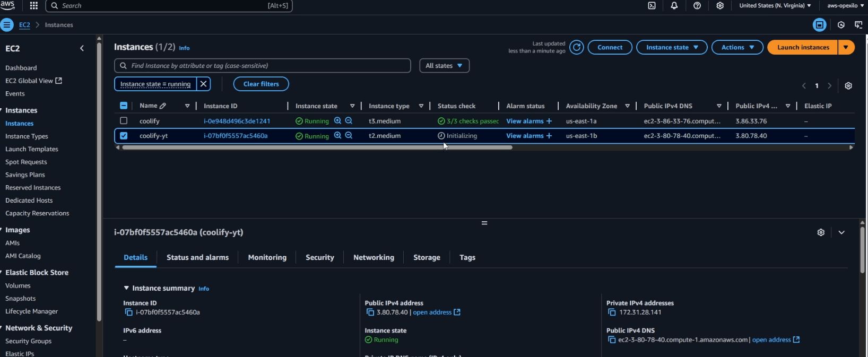This screenshot has height=357, width=868.
Task: Deselect the coolify-yt instance checkbox
Action: [x=124, y=136]
